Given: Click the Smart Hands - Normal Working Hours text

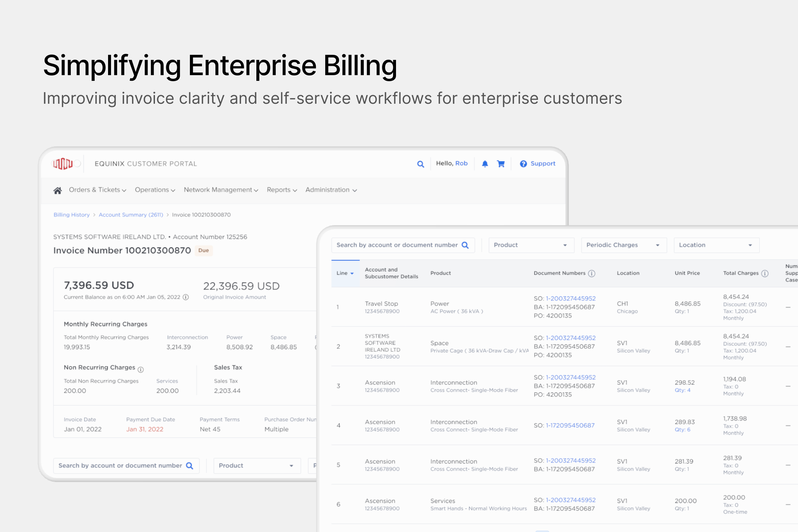Looking at the screenshot, I should tap(478, 509).
